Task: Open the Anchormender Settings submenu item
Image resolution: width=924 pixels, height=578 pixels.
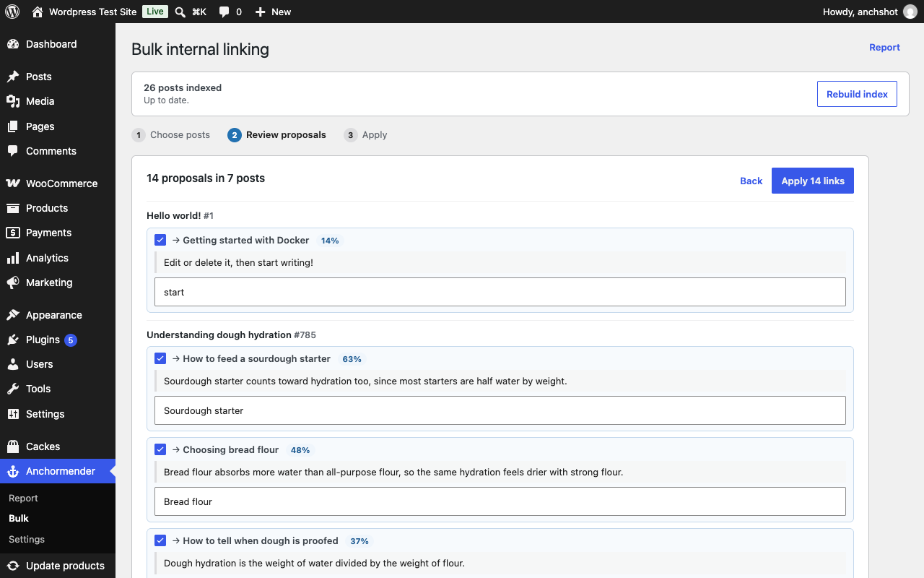Action: pyautogui.click(x=27, y=539)
